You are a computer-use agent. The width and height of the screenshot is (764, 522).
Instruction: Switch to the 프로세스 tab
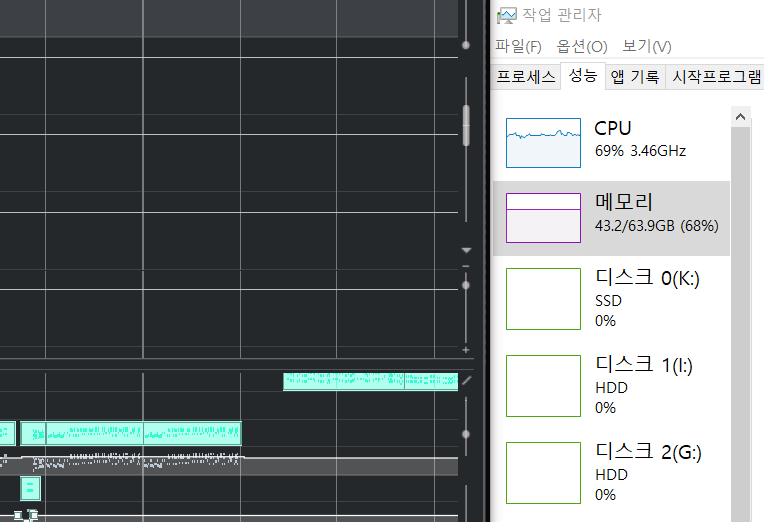526,77
